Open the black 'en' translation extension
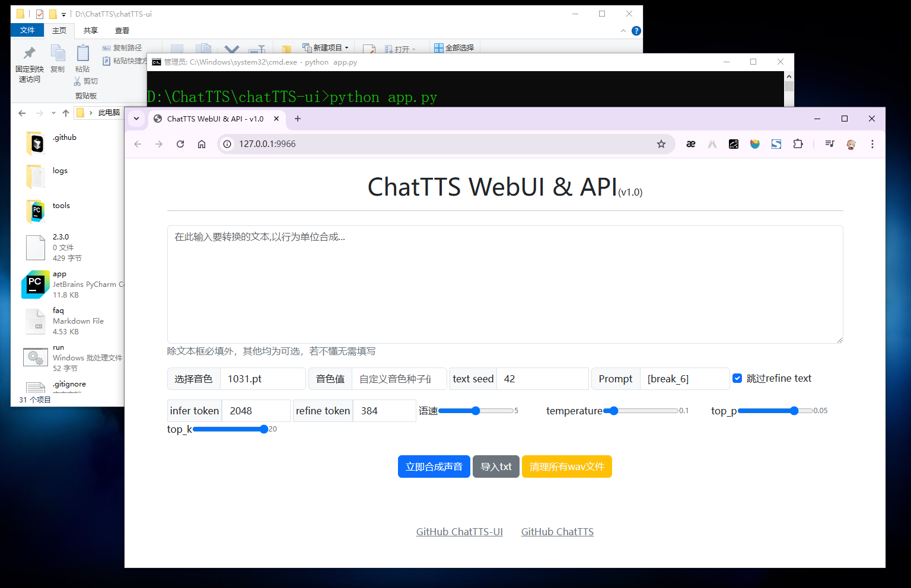The image size is (911, 588). (734, 144)
